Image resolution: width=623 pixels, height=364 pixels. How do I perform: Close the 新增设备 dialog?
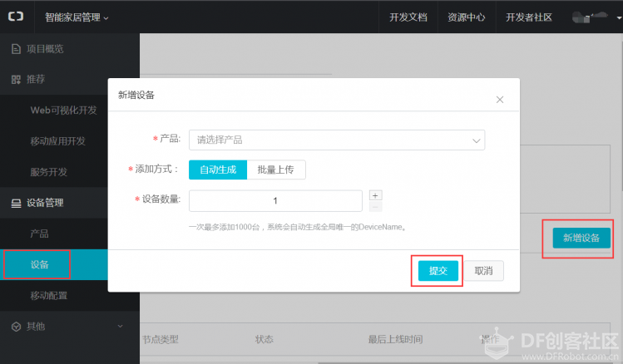point(500,100)
